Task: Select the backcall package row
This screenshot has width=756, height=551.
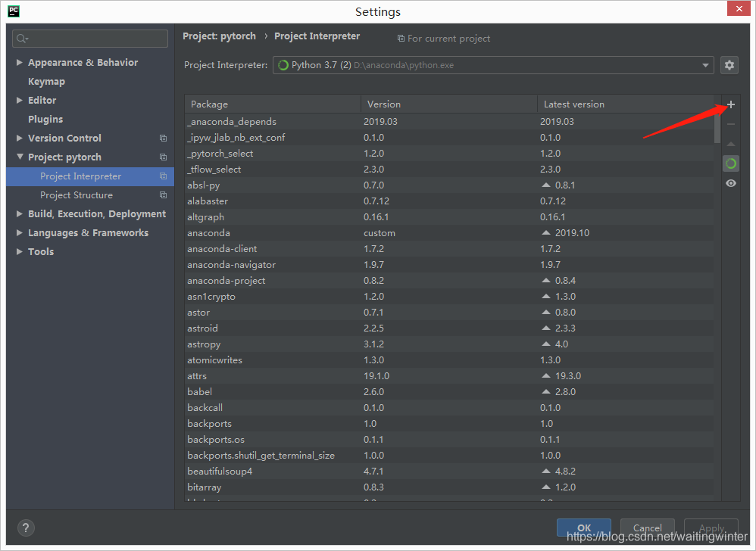Action: (x=449, y=407)
